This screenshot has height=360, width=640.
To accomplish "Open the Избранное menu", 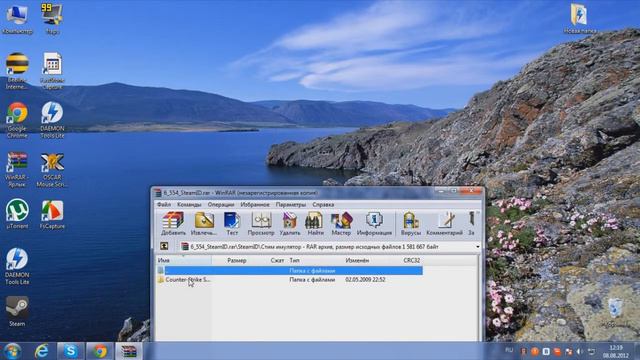I will [255, 204].
